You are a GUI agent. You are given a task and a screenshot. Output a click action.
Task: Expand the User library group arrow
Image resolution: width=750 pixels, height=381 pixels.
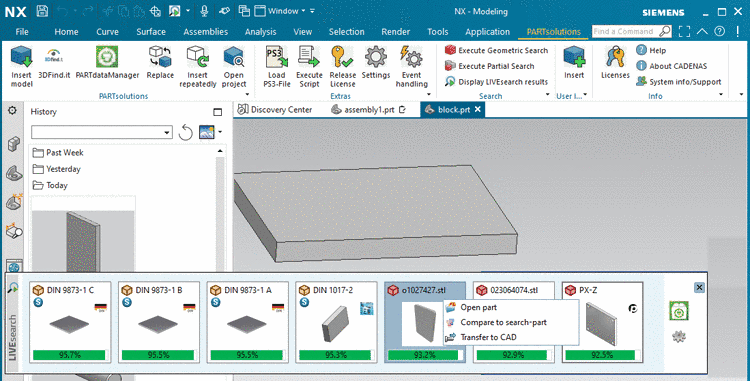click(x=585, y=95)
